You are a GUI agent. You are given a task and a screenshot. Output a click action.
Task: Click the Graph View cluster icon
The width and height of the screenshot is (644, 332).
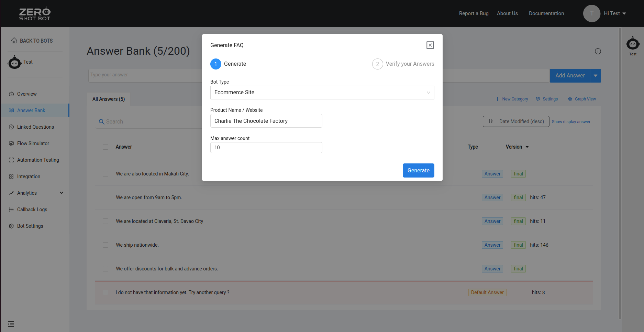click(570, 99)
